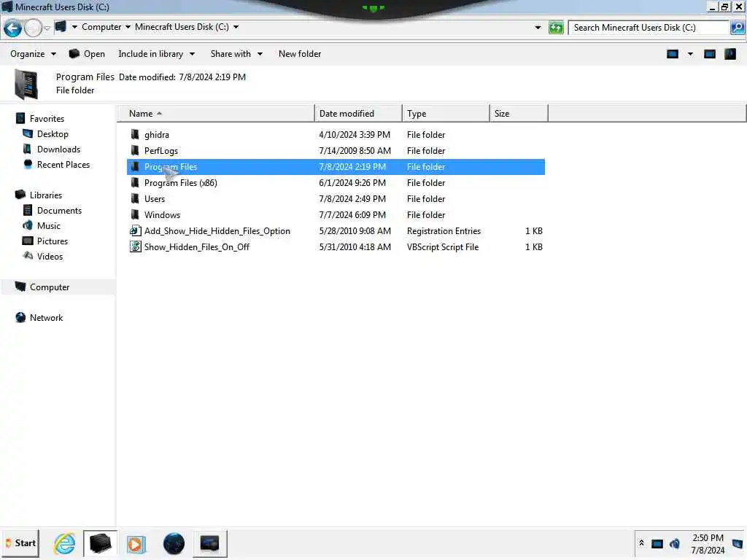The height and width of the screenshot is (560, 747).
Task: Sort by the Size column header
Action: pos(519,113)
